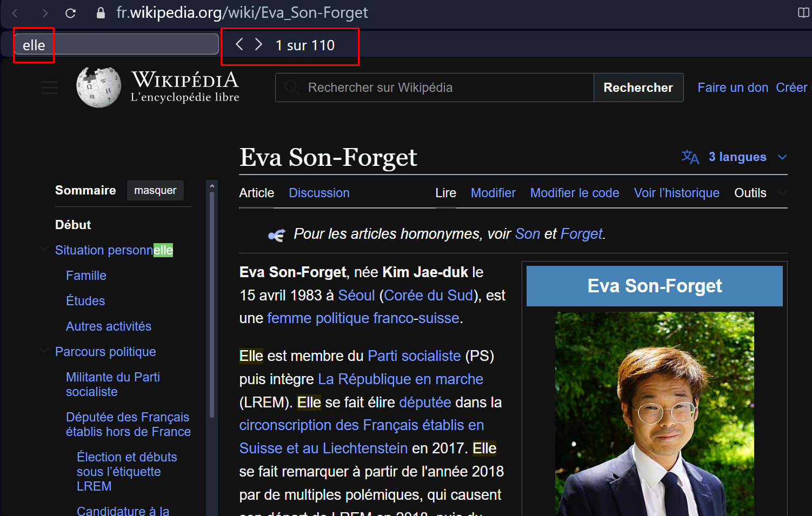Open the femme politique link
This screenshot has width=812, height=516.
pyautogui.click(x=318, y=318)
